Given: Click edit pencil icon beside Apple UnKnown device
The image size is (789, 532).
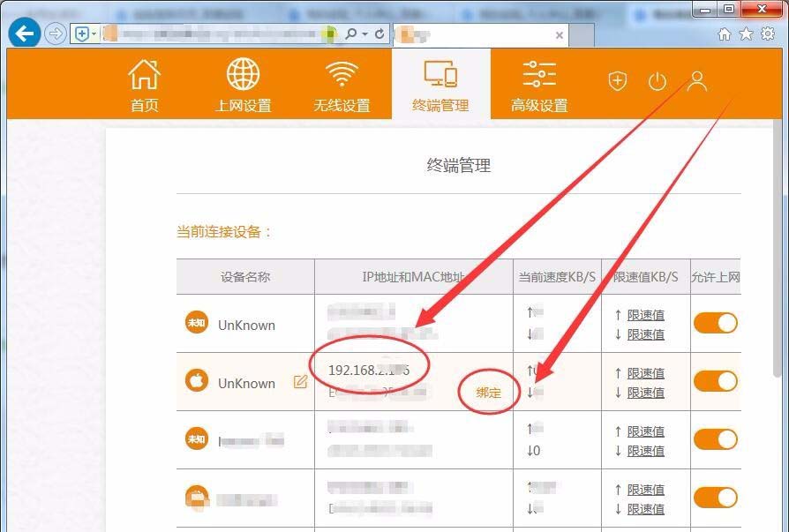Looking at the screenshot, I should coord(300,382).
